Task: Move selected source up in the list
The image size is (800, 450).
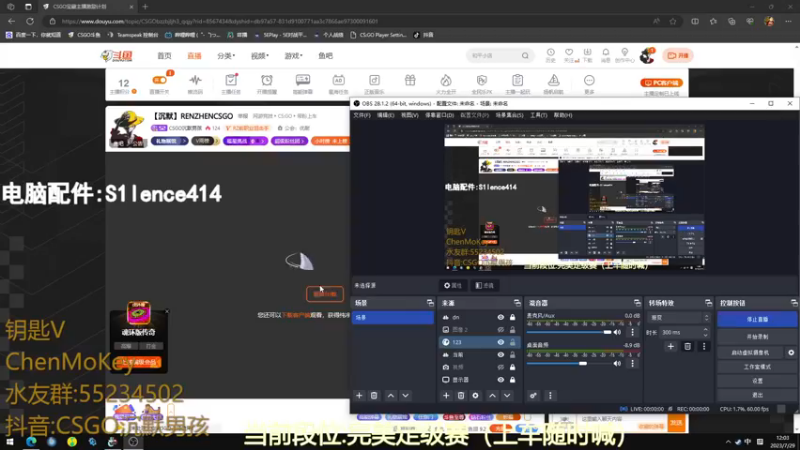Action: pos(492,395)
